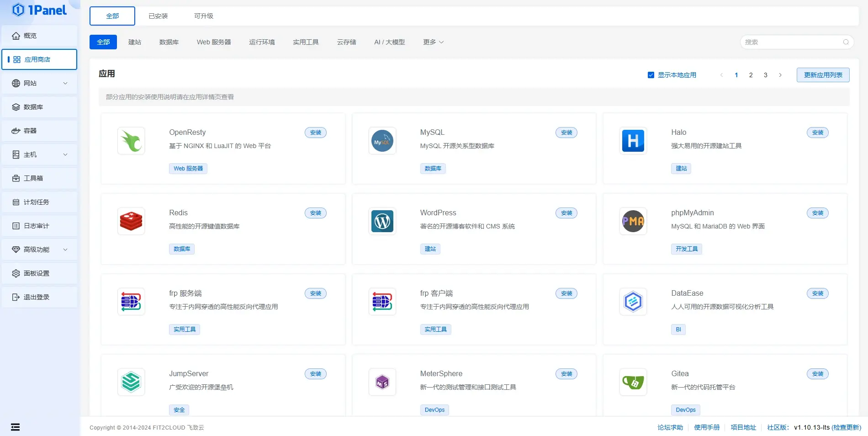Click the 检查更新 link
Screen dimensions: 868x436
pyautogui.click(x=847, y=427)
